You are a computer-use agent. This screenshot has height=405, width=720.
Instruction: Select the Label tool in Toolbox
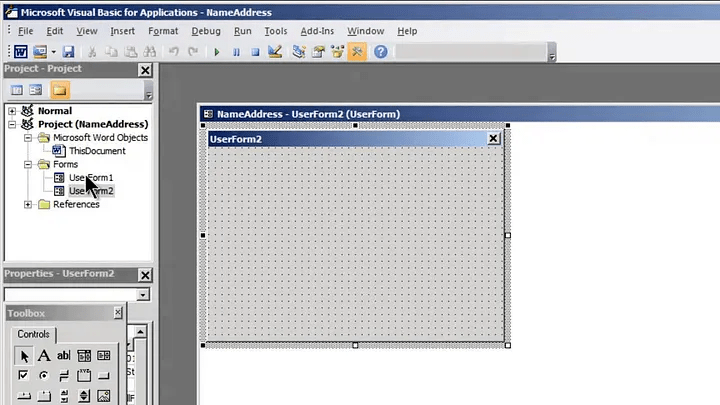point(44,356)
